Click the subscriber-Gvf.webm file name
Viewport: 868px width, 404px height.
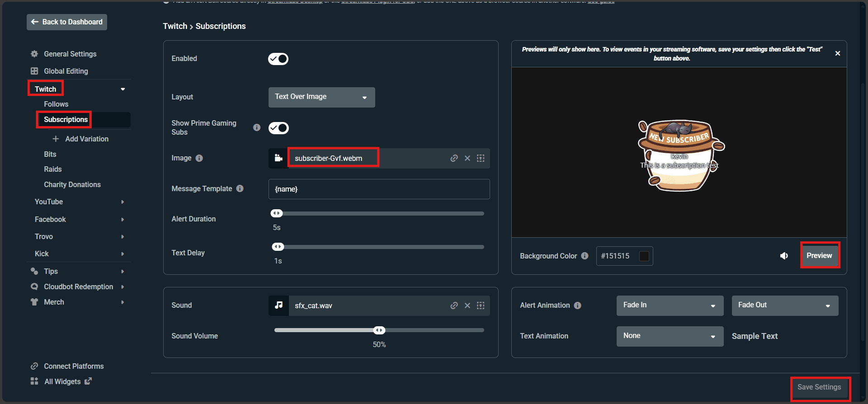(329, 158)
